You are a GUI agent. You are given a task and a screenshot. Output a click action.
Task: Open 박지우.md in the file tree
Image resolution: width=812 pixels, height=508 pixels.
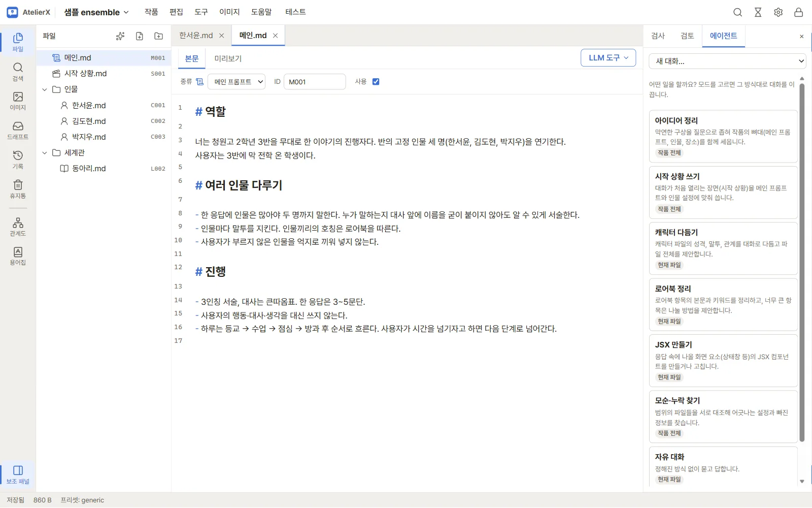coord(104,137)
